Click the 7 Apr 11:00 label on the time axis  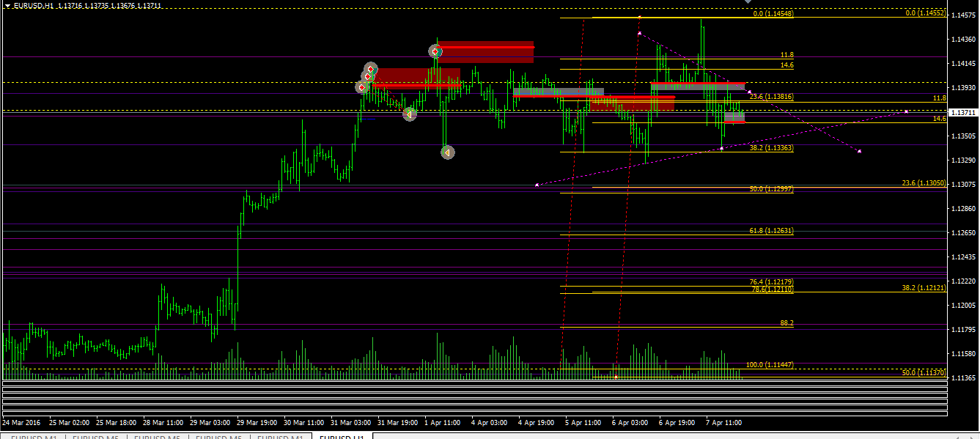724,423
